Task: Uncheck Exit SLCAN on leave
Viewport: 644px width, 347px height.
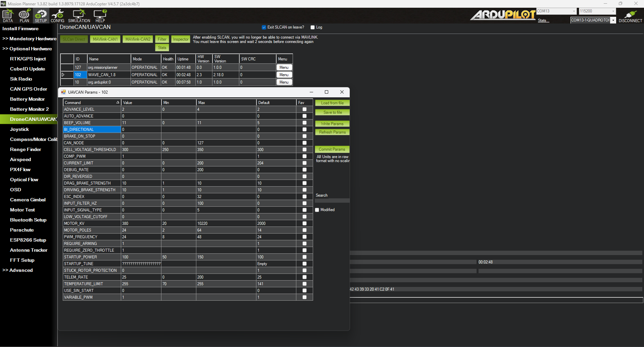Action: tap(264, 27)
